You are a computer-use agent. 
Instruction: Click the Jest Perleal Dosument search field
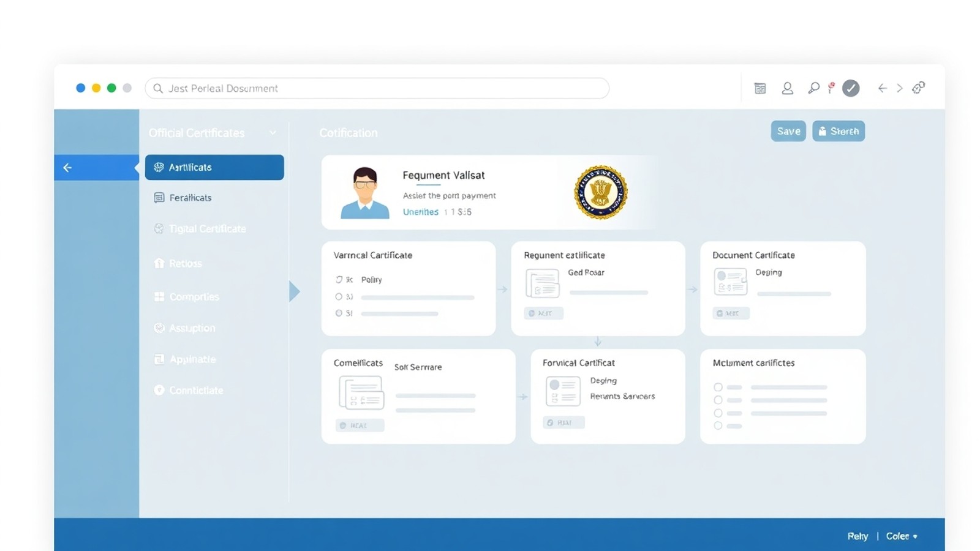pyautogui.click(x=377, y=88)
